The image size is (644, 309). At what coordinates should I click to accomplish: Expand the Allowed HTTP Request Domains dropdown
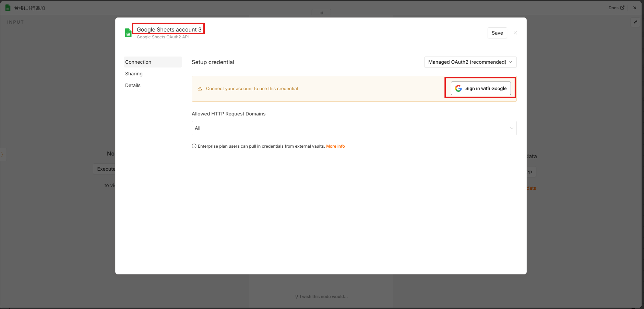[x=354, y=128]
